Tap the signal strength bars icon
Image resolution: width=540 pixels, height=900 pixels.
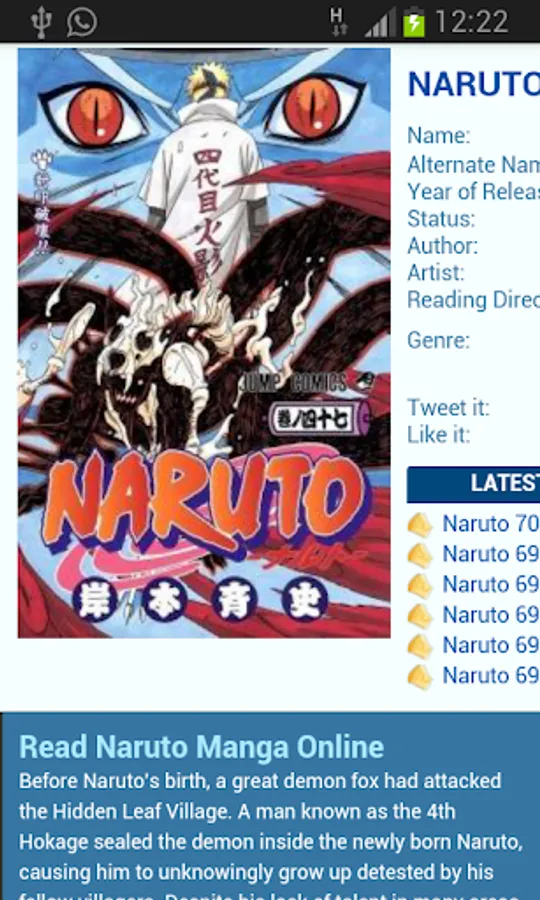(380, 23)
